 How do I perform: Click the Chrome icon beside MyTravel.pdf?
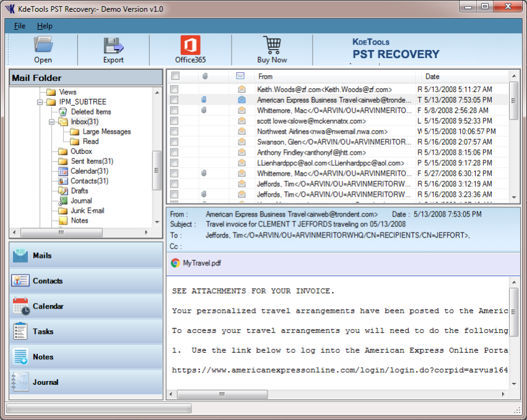(175, 264)
